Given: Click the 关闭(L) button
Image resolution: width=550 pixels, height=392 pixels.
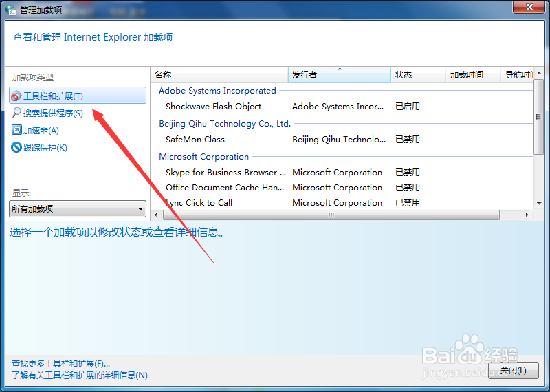Looking at the screenshot, I should (x=513, y=370).
